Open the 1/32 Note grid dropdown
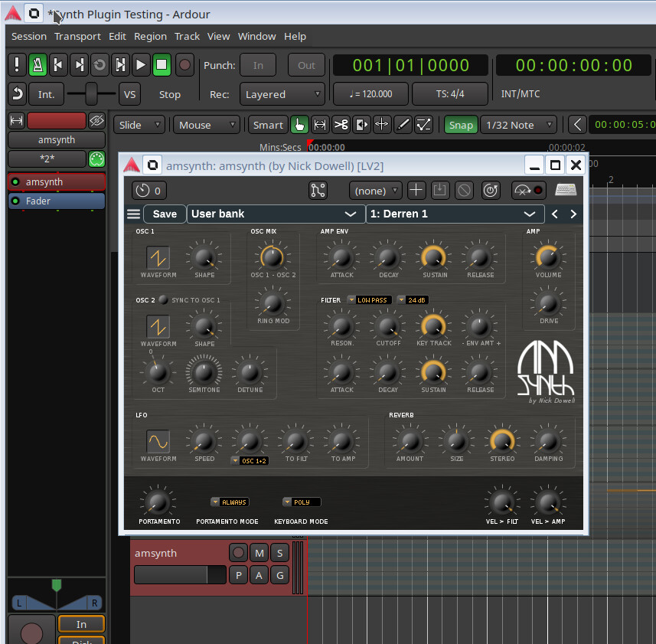This screenshot has width=656, height=644. pos(518,125)
